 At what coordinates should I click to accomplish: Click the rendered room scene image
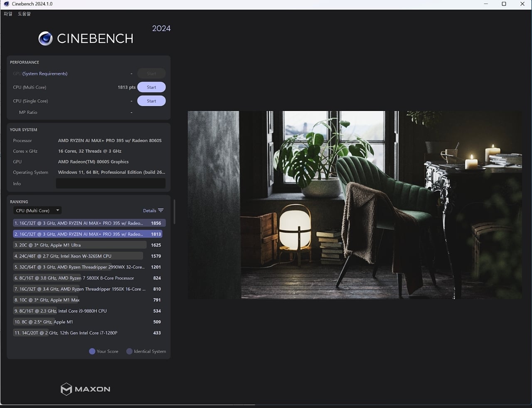tap(355, 205)
